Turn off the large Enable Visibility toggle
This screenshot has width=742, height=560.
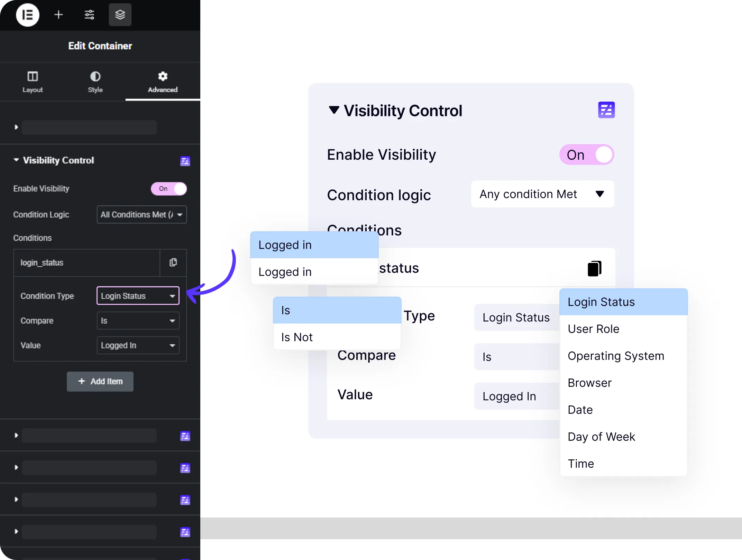[587, 155]
